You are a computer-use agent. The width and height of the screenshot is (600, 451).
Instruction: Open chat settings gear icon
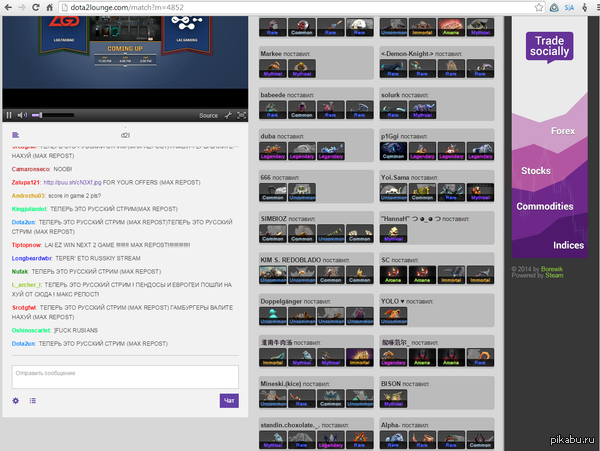16,401
